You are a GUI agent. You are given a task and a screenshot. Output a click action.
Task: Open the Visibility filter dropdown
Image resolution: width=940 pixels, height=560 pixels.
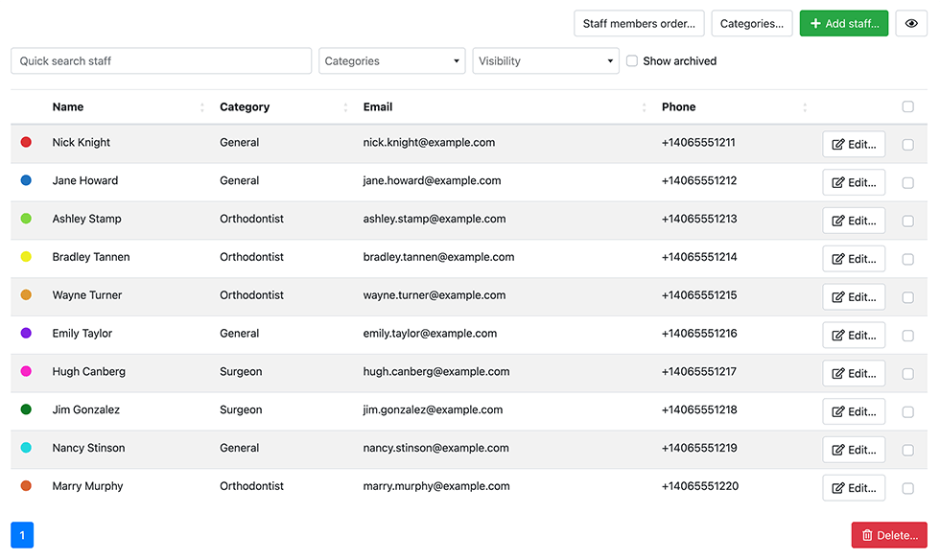point(545,60)
